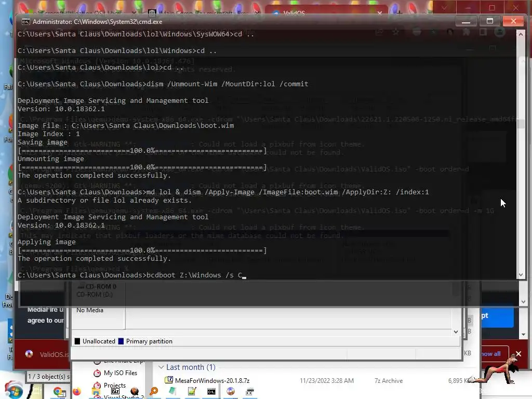The width and height of the screenshot is (532, 399).
Task: Select CD-ROM 0 in Disk Management
Action: 97,287
